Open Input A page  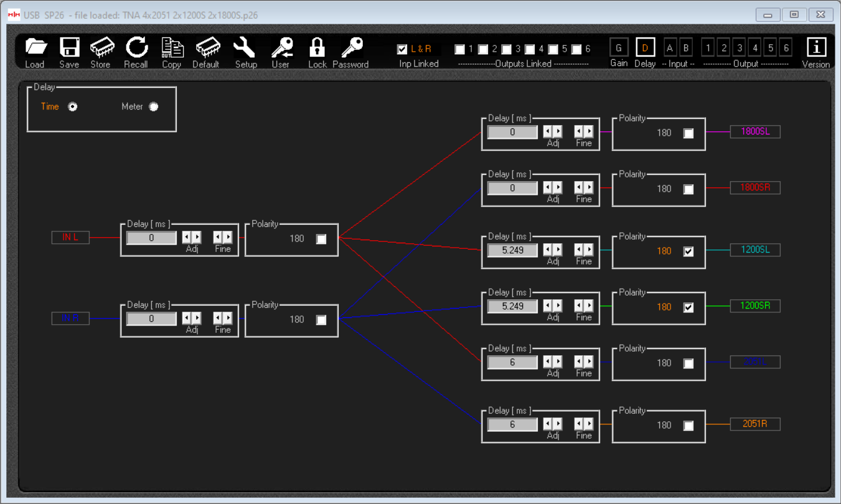tap(670, 48)
